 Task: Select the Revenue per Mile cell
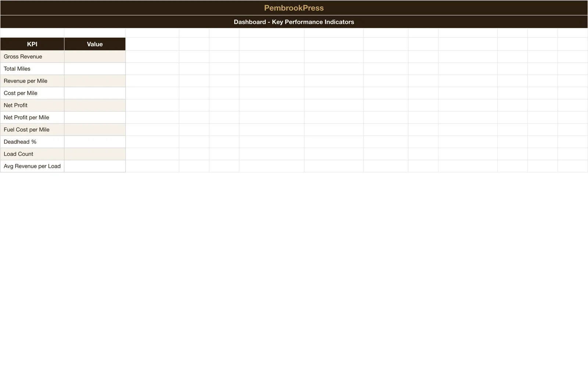pos(32,81)
